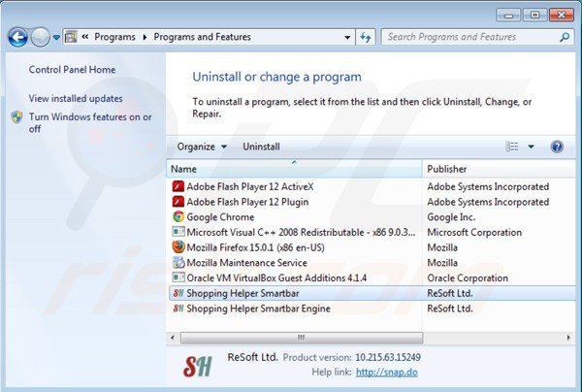Select Microsoft Visual C++ 2008 Redistributable entry
This screenshot has height=392, width=582.
pyautogui.click(x=301, y=232)
